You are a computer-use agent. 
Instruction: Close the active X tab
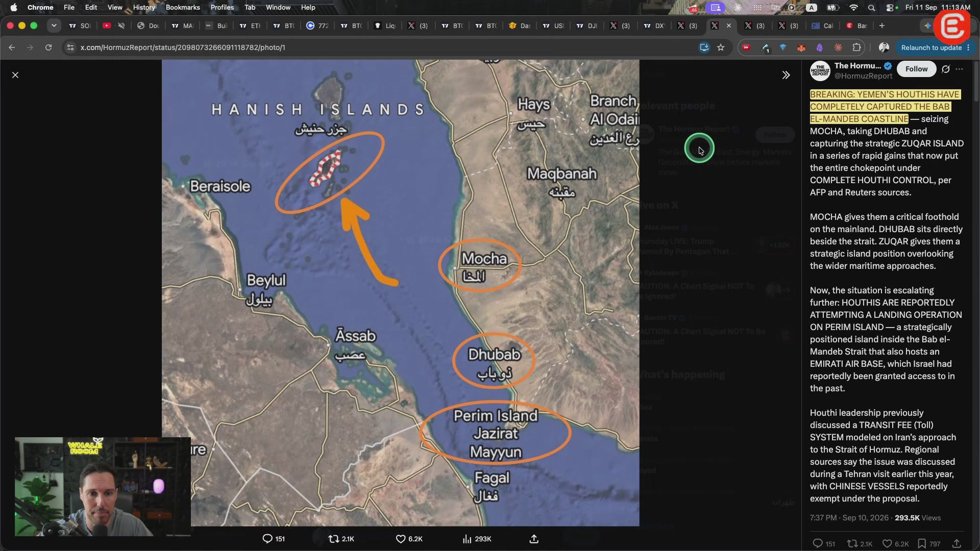728,26
